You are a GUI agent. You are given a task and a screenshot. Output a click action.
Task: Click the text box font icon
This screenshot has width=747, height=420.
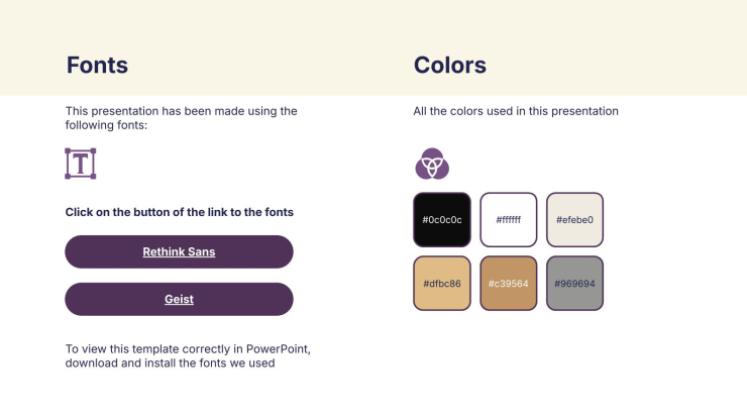tap(80, 163)
